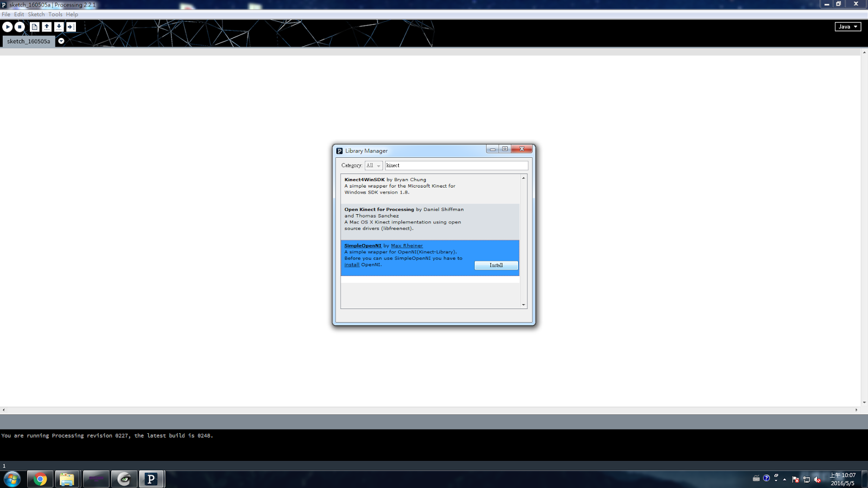Close the Library Manager dialog
Screen dimensions: 868x488
point(522,149)
